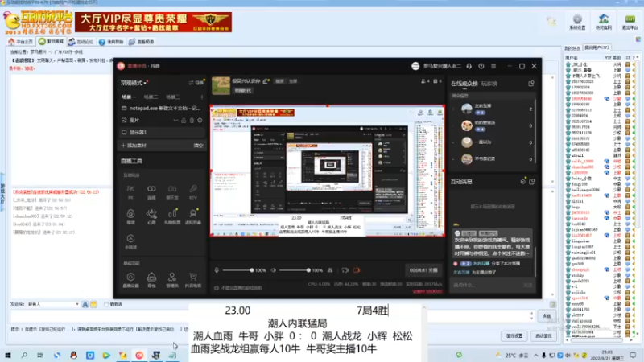Open the PK tool in live tools

pyautogui.click(x=130, y=191)
